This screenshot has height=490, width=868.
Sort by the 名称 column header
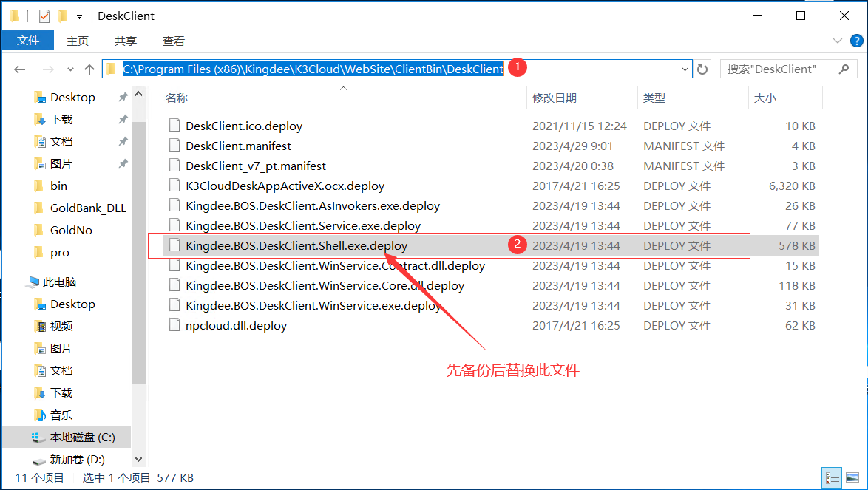point(177,98)
